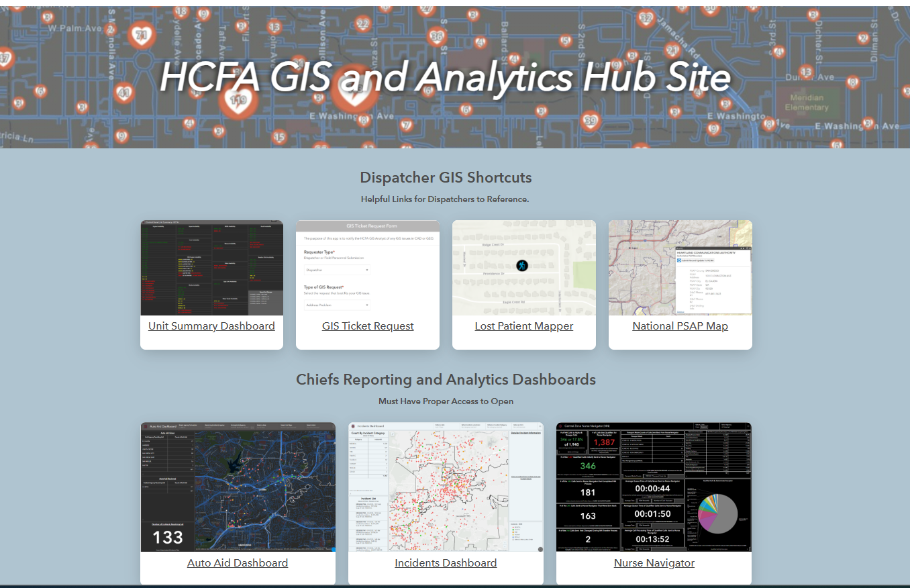Open the Lost Patient Mapper link

pos(524,326)
